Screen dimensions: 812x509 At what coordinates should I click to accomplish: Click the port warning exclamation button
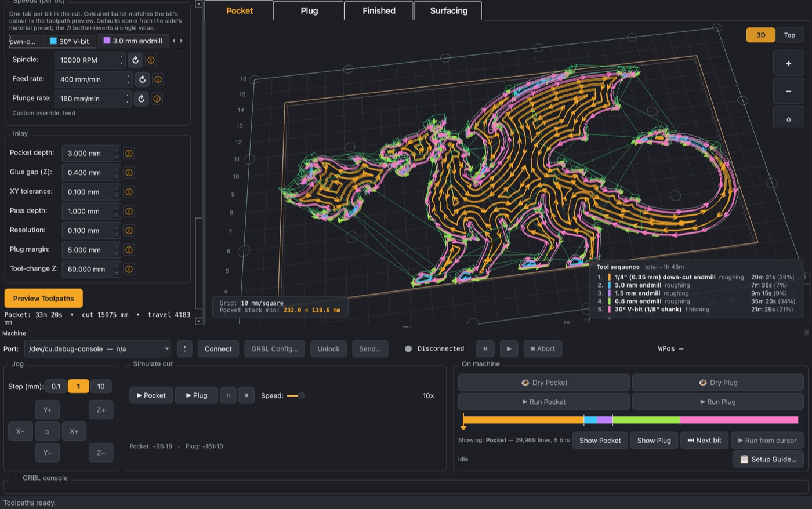[x=184, y=349]
